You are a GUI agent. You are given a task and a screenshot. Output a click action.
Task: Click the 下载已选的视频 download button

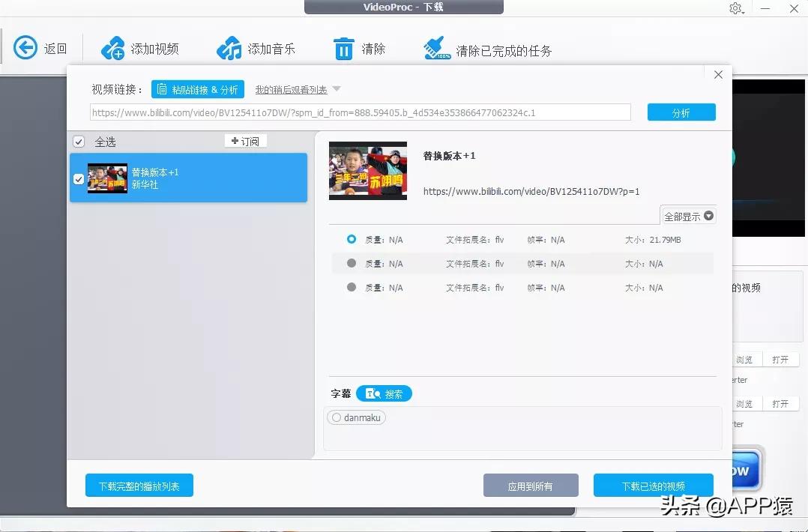click(x=653, y=485)
